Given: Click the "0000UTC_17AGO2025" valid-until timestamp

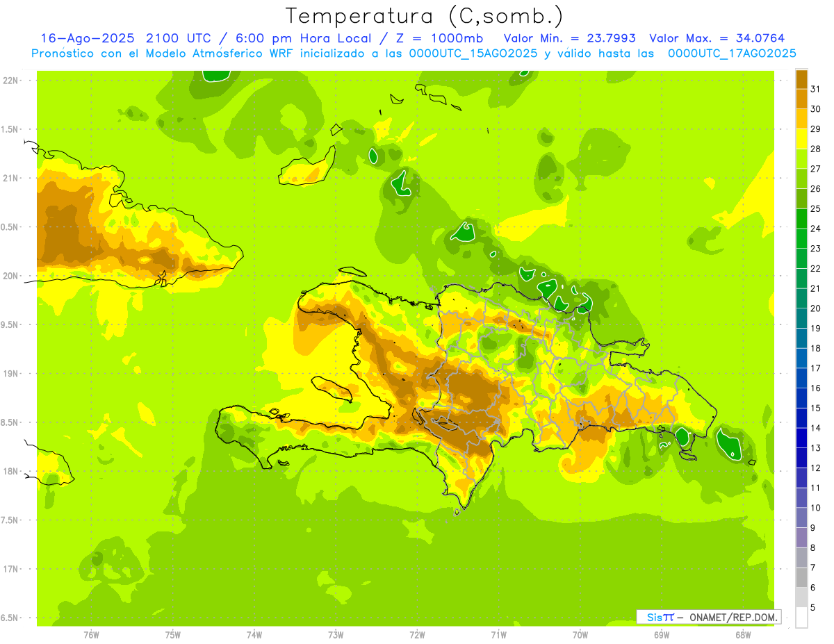Looking at the screenshot, I should (x=732, y=53).
